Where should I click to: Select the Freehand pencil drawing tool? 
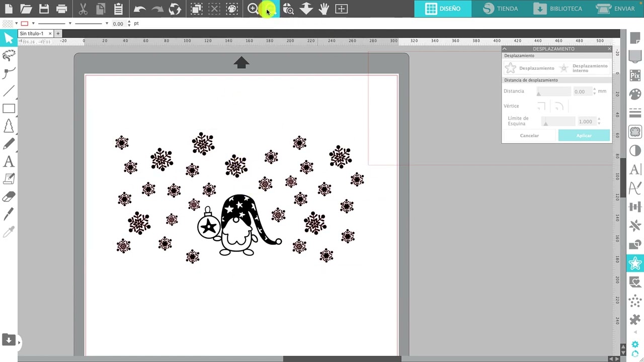(x=9, y=144)
